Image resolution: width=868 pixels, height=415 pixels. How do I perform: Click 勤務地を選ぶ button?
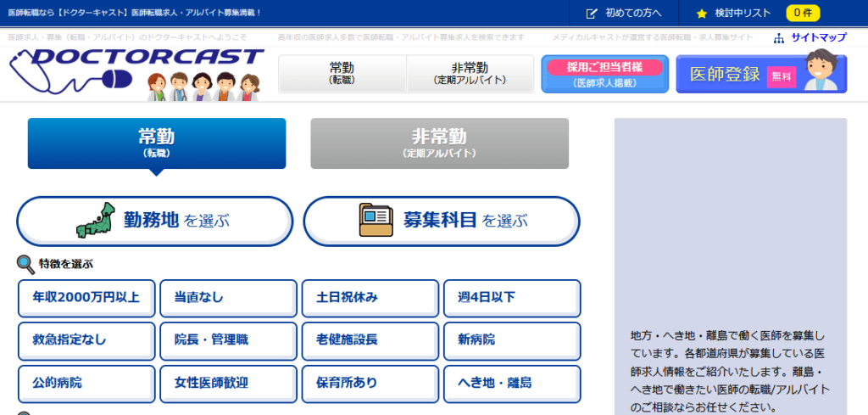(154, 221)
